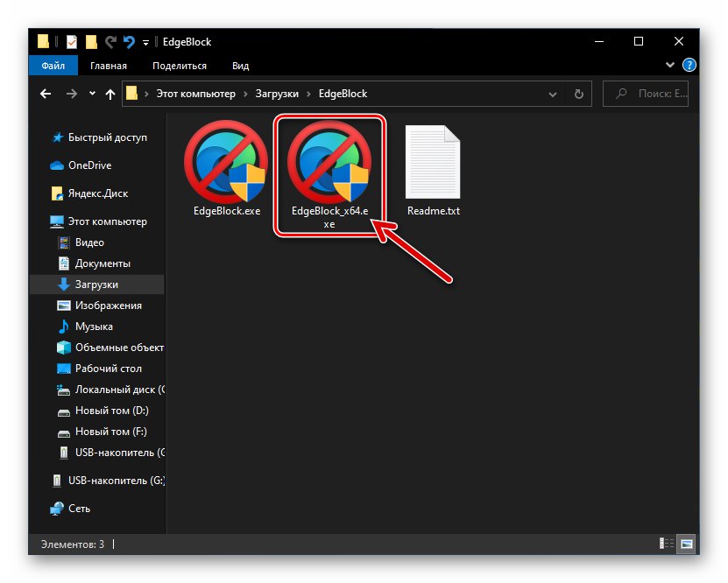Open Яндекс.Диск in navigation pane
Screen dimensions: 728x583
[89, 193]
